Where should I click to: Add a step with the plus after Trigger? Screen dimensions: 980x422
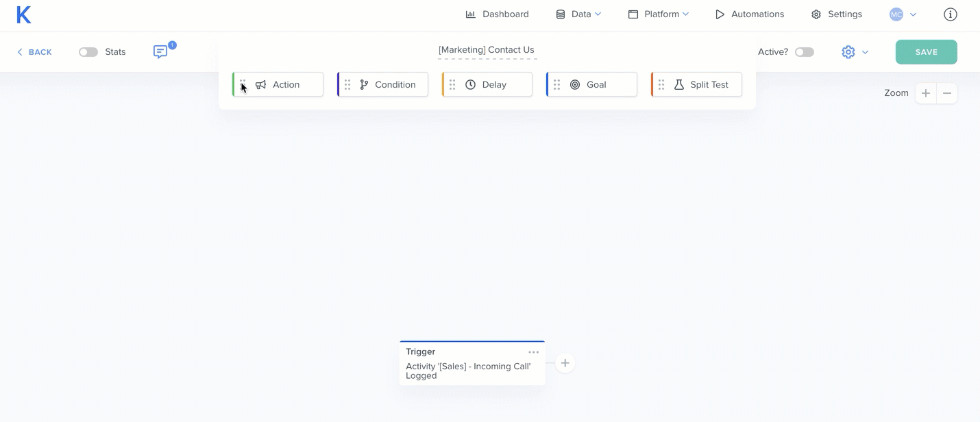(x=565, y=363)
